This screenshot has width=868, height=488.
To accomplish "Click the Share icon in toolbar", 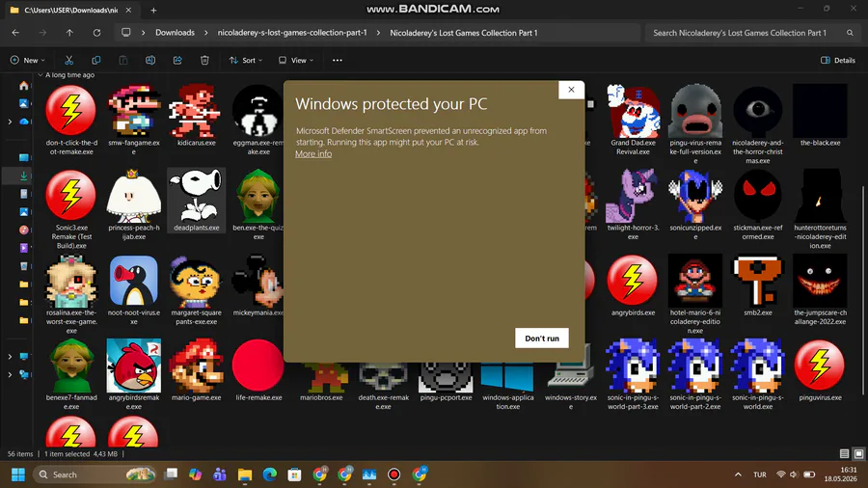I will tap(177, 61).
